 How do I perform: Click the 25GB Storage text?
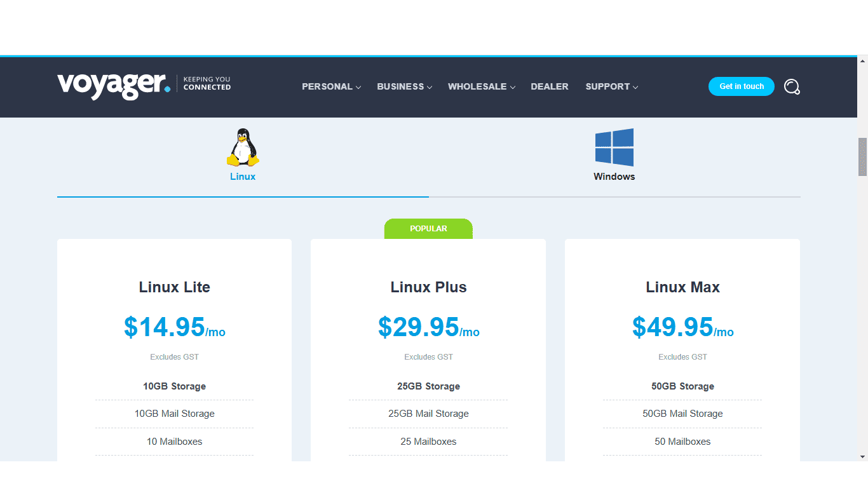pos(429,386)
